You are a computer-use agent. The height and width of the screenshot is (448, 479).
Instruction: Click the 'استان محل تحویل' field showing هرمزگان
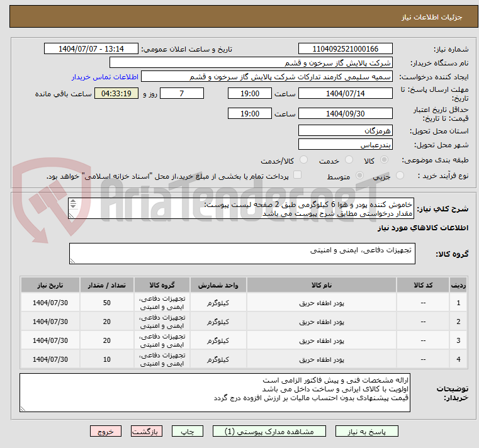tap(345, 130)
